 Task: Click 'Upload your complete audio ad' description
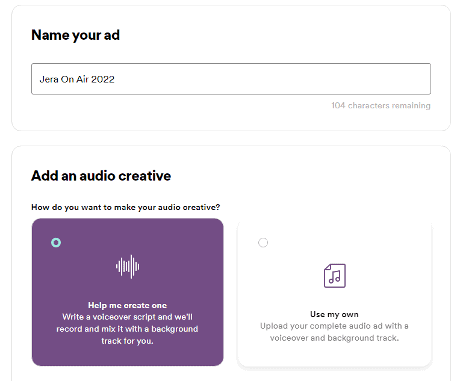[334, 332]
